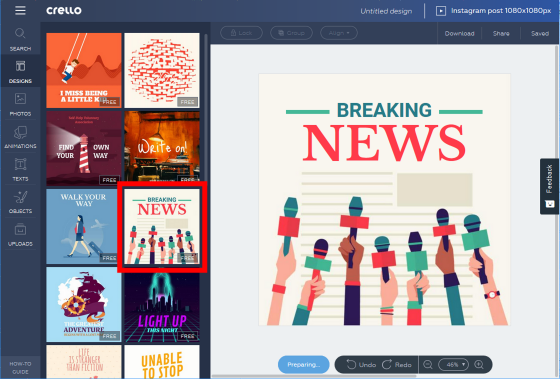
Task: Click the Group button
Action: (291, 33)
